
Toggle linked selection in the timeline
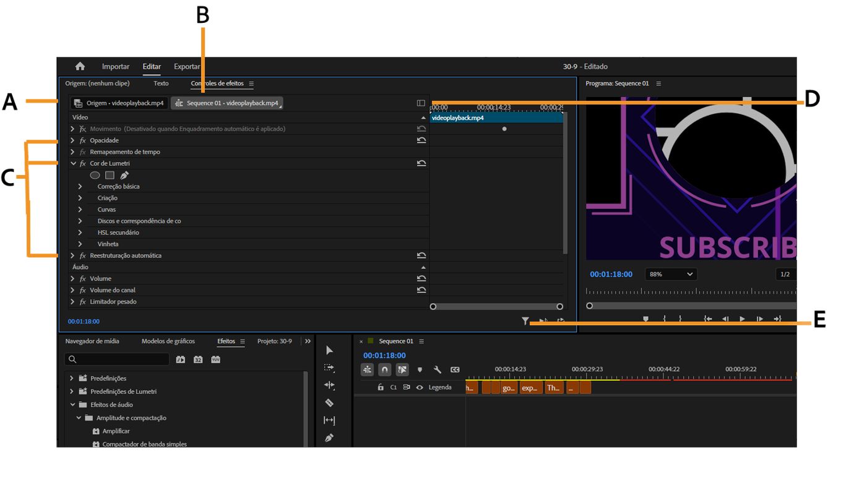(x=402, y=370)
